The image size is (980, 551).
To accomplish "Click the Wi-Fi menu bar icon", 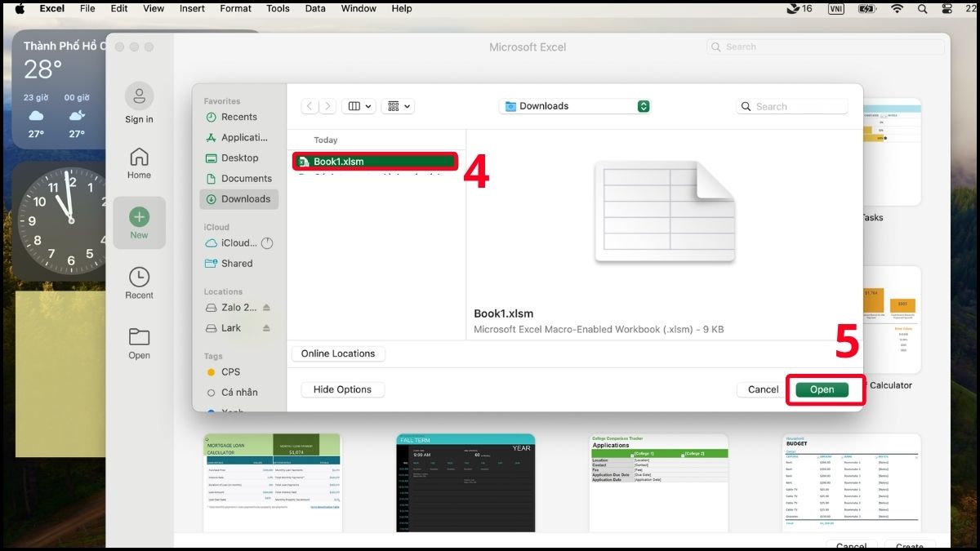I will [897, 8].
